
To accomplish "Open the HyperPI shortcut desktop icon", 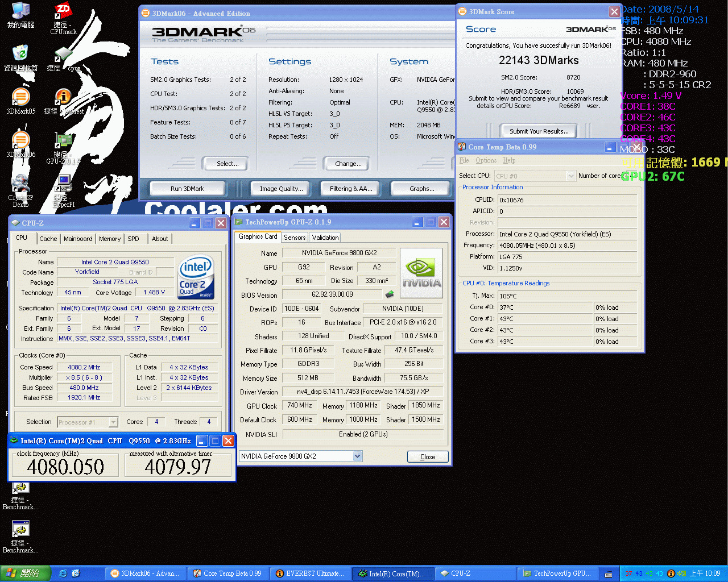I will [63, 190].
